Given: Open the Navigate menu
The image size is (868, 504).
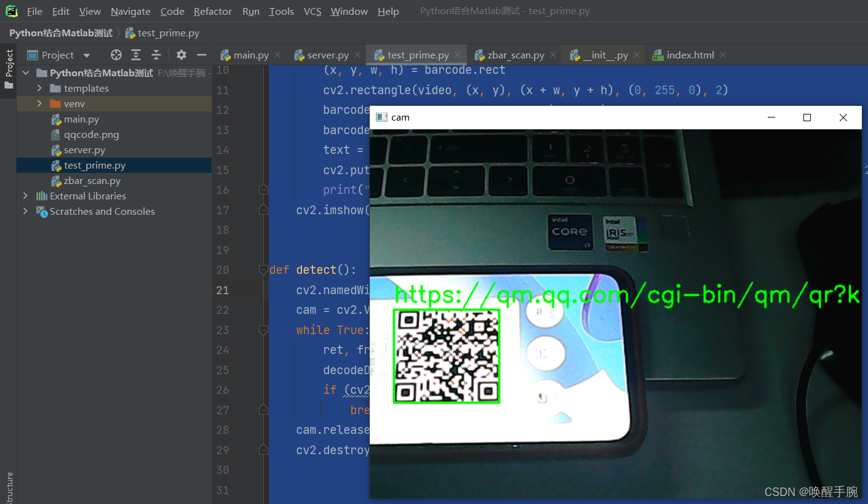Looking at the screenshot, I should [x=130, y=12].
